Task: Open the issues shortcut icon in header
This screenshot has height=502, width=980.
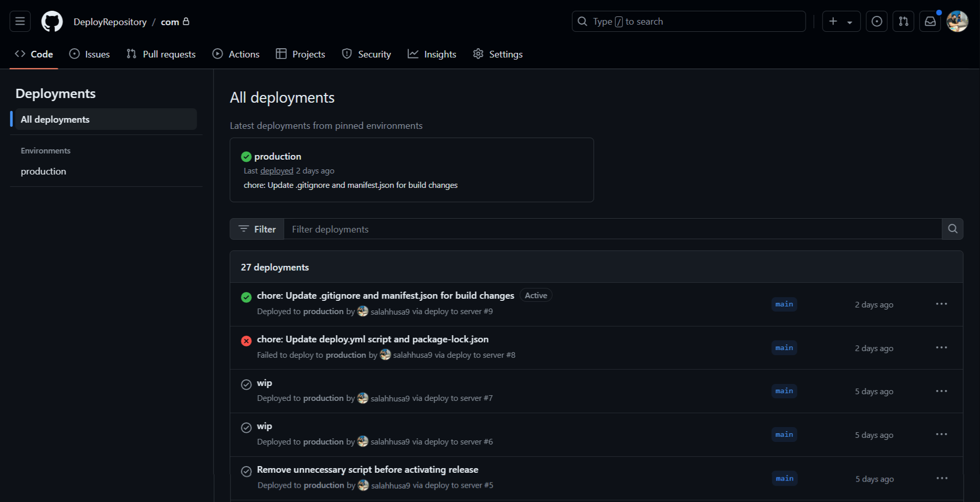Action: 877,22
